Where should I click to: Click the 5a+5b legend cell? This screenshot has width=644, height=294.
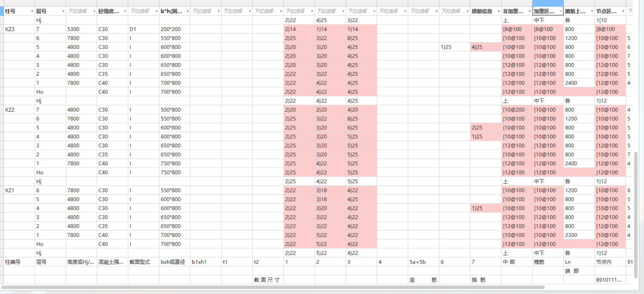click(423, 262)
